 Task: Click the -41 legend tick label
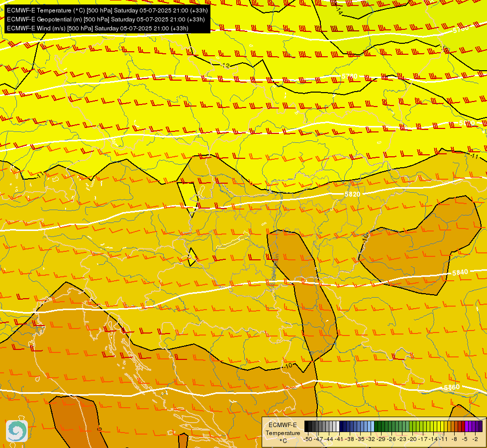point(339,440)
